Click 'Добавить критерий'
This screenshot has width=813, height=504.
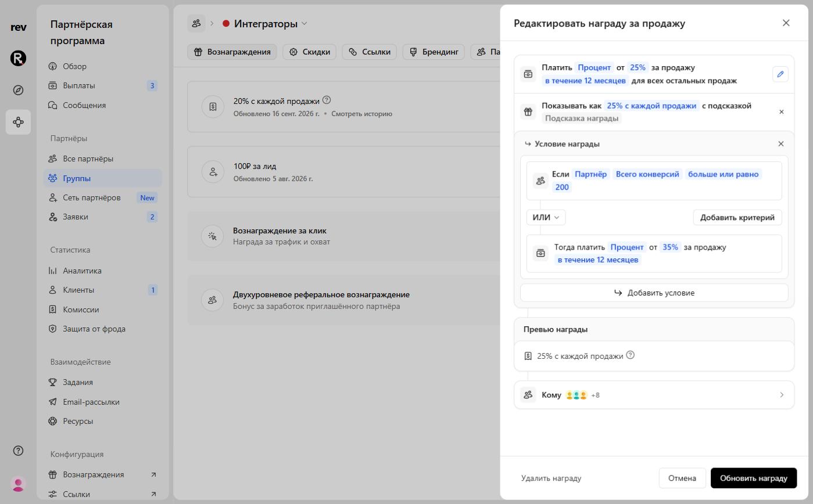tap(737, 217)
